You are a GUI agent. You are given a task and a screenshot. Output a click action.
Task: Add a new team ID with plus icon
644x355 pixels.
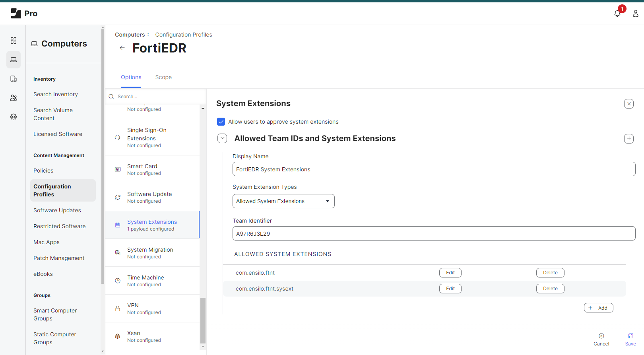point(629,139)
